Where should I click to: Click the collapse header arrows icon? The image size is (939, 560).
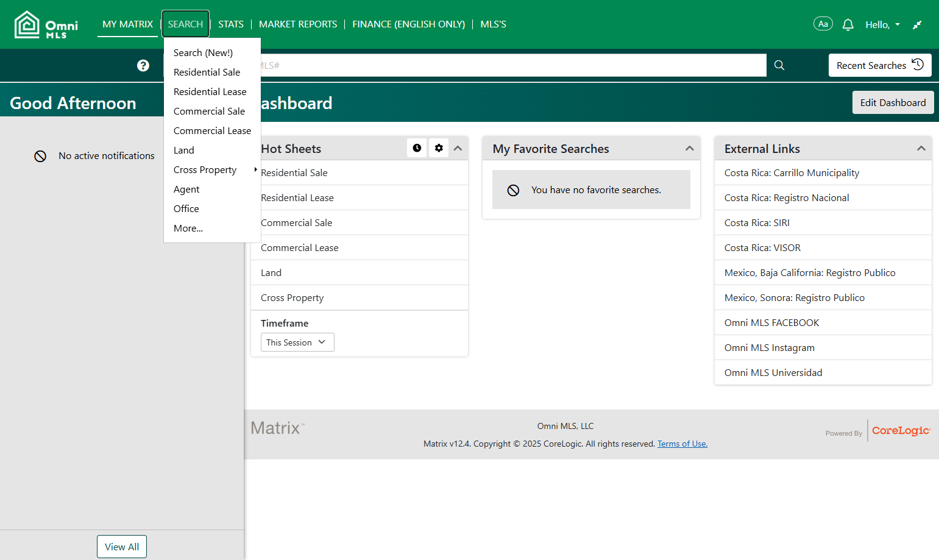pos(917,24)
